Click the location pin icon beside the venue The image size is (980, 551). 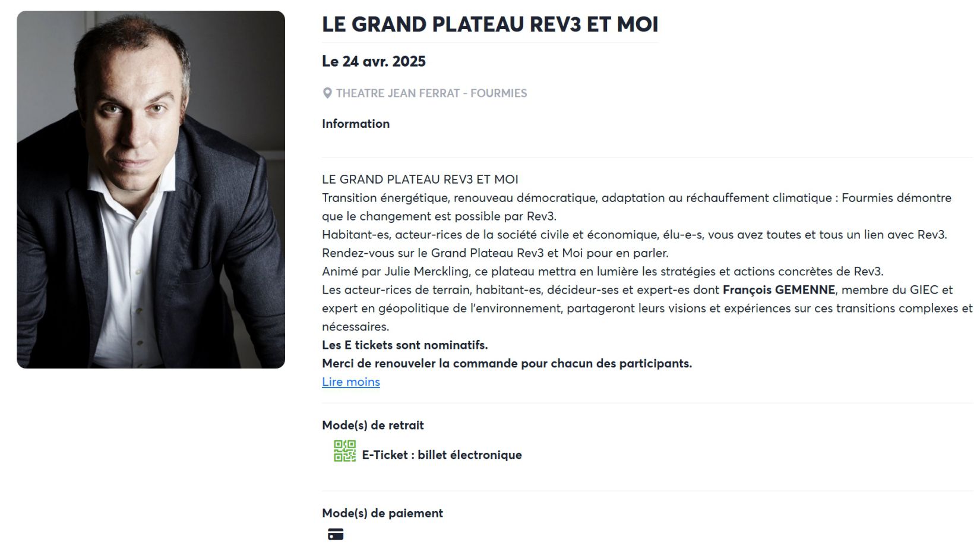coord(327,93)
